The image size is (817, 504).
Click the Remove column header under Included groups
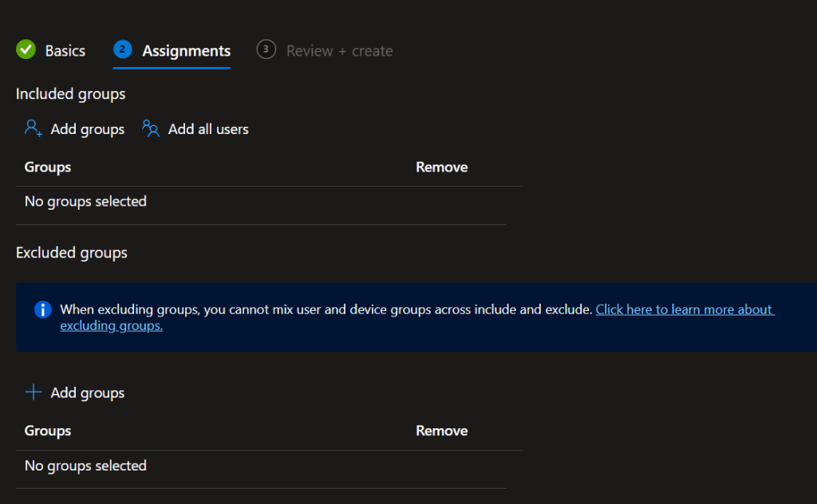point(441,167)
